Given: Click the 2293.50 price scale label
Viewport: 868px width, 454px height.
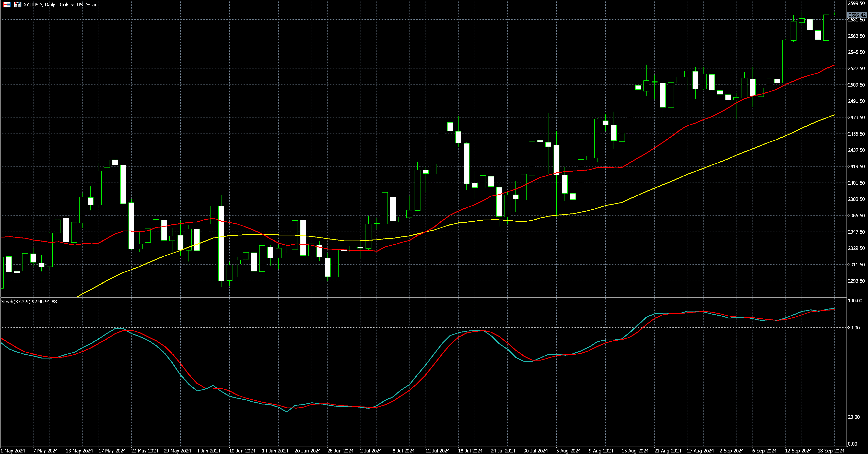Looking at the screenshot, I should [856, 281].
